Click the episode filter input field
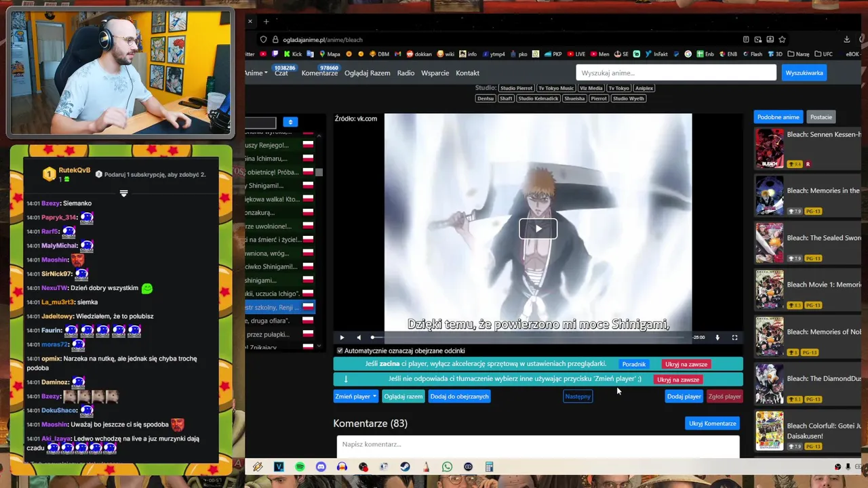The width and height of the screenshot is (868, 488). [x=261, y=123]
